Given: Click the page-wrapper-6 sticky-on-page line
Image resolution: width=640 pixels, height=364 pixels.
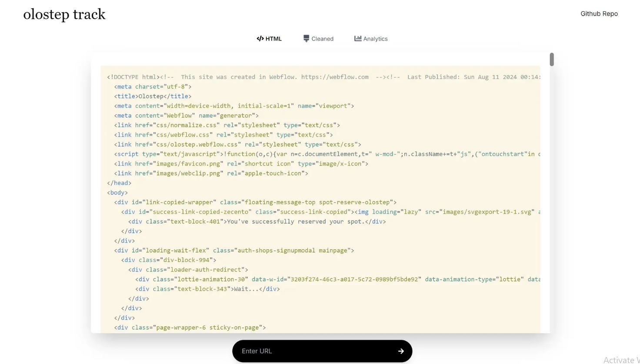Looking at the screenshot, I should click(x=190, y=327).
